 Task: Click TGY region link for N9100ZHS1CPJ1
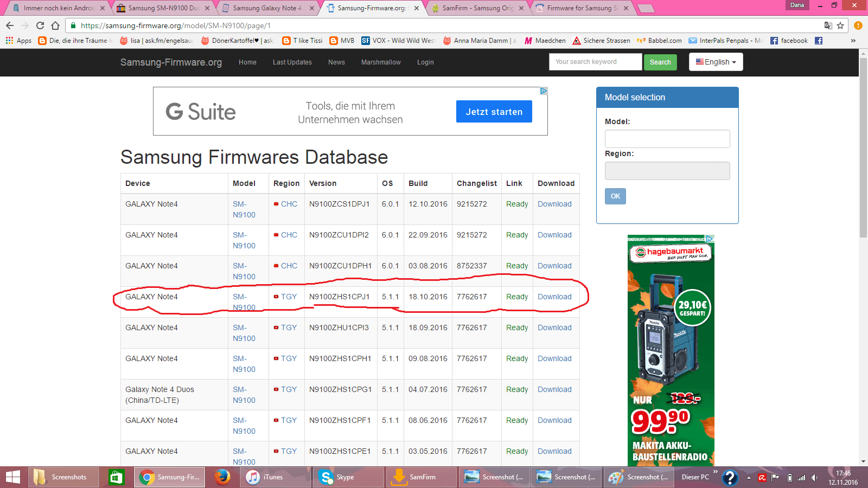point(289,297)
